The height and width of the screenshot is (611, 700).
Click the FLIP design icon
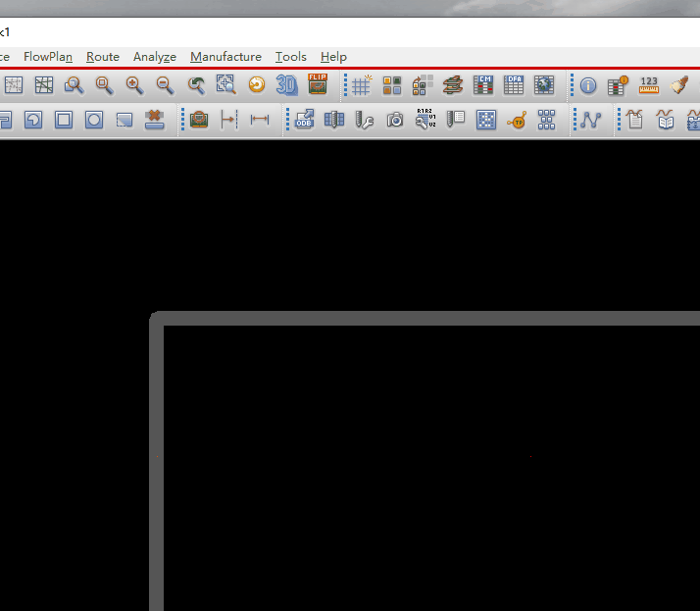318,84
